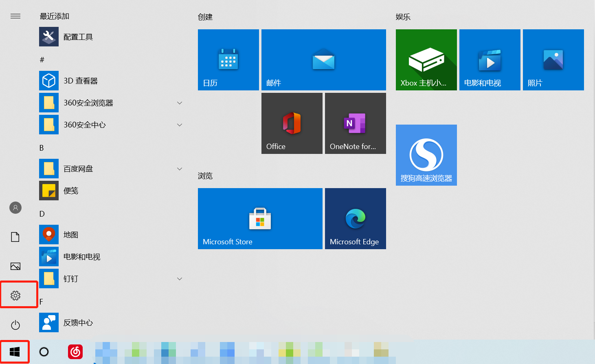Screen dimensions: 595x364
Task: Open the Cortana circle on taskbar
Action: 44,352
